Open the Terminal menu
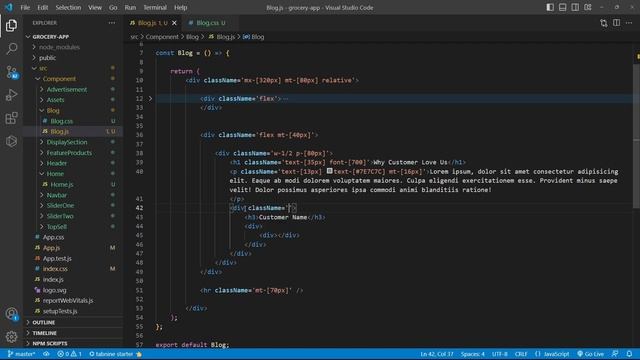Viewport: 640px width, 360px height. (155, 7)
